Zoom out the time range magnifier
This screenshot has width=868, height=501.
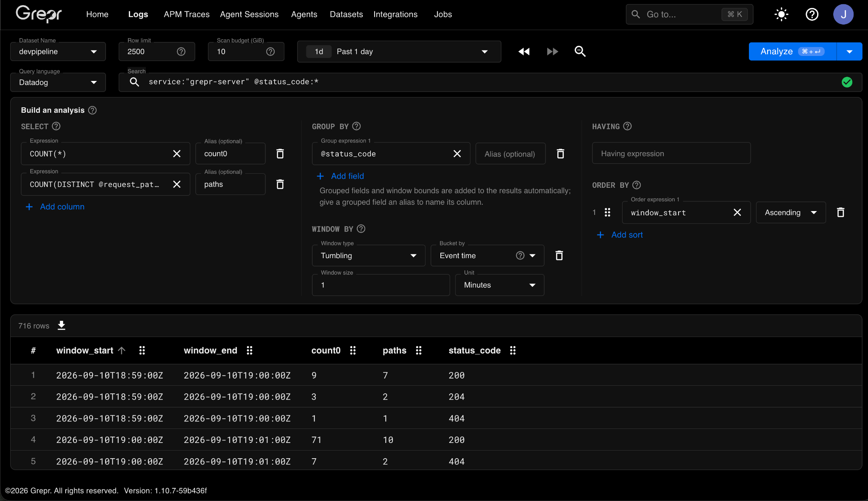580,51
